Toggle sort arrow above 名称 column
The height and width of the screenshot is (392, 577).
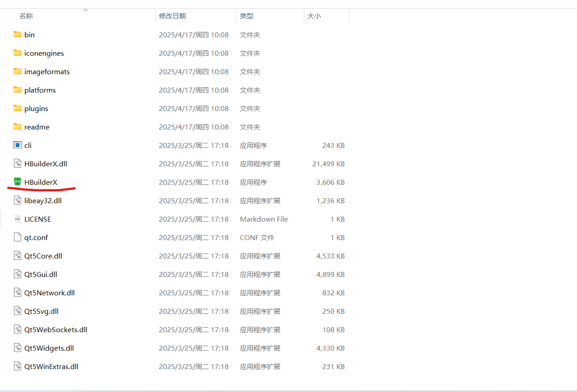pos(86,10)
